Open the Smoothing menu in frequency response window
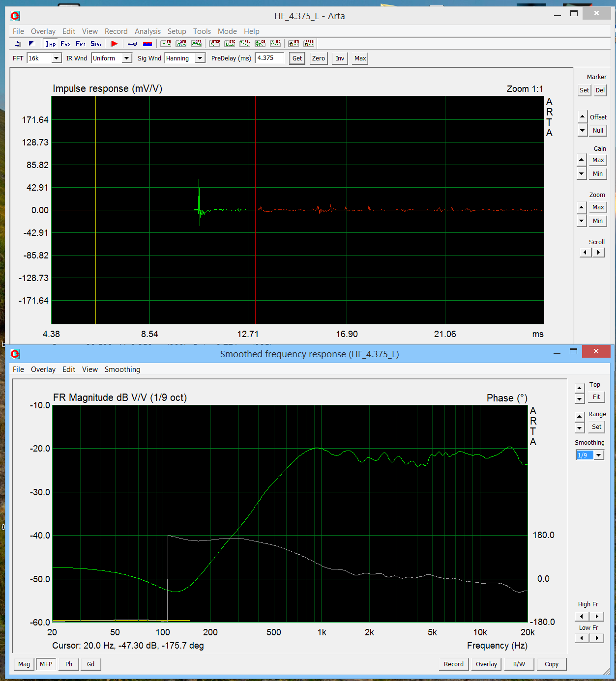Screen dimensions: 616x681 [x=122, y=369]
